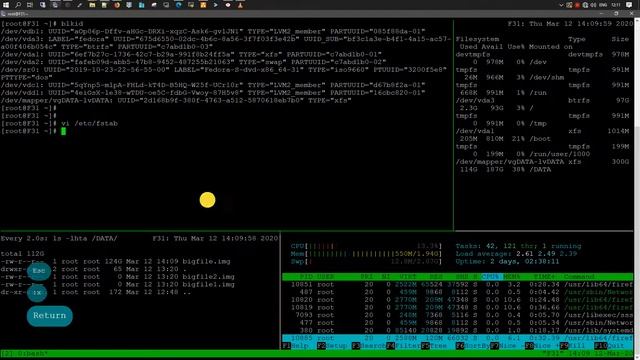Viewport: 640px width, 360px height.
Task: Click htop F1 Help button
Action: pyautogui.click(x=296, y=346)
